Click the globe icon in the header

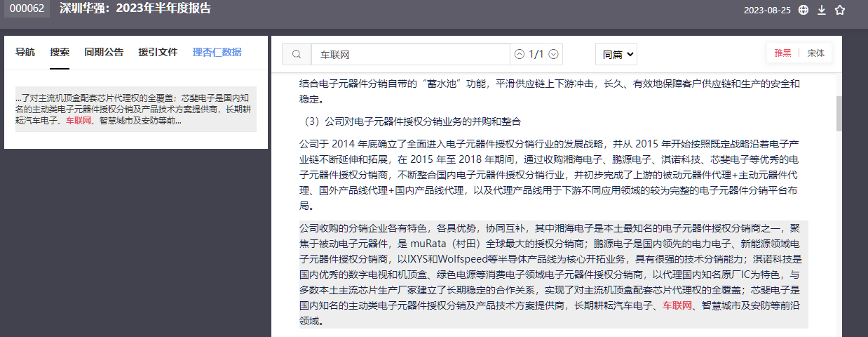[803, 10]
